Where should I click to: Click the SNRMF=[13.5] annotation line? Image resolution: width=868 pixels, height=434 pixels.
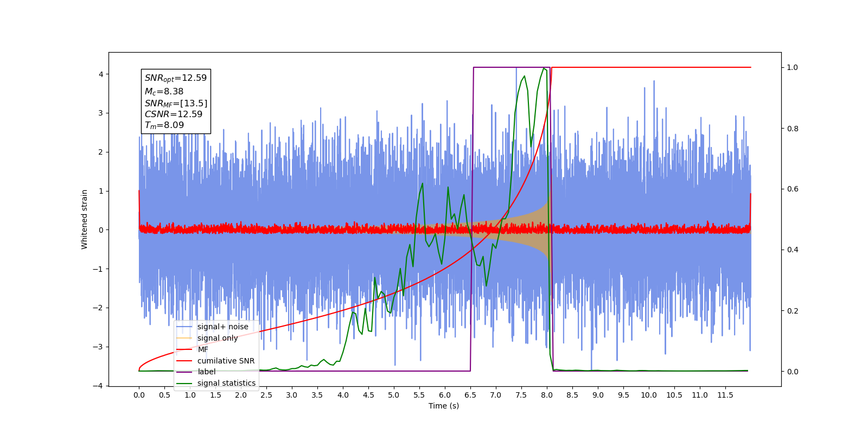[x=176, y=103]
